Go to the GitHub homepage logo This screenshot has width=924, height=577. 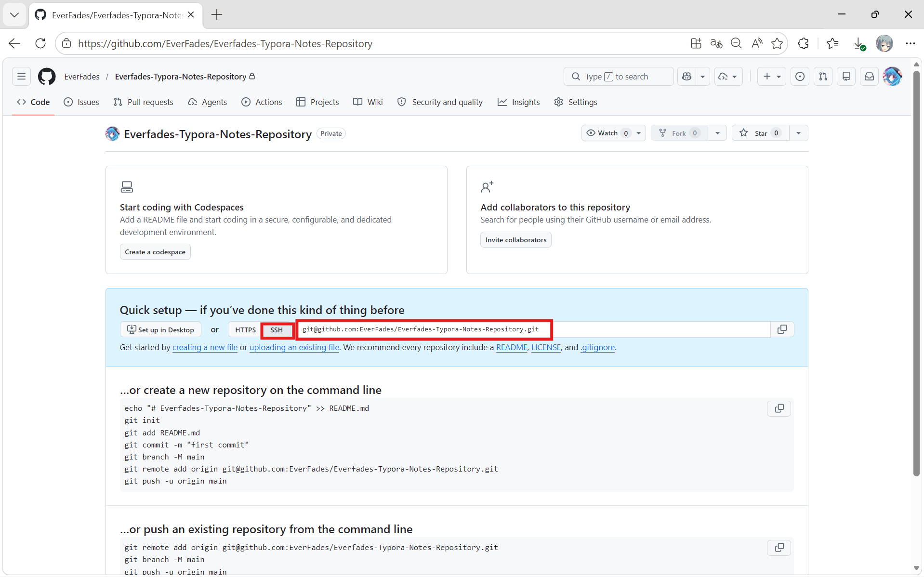[47, 76]
